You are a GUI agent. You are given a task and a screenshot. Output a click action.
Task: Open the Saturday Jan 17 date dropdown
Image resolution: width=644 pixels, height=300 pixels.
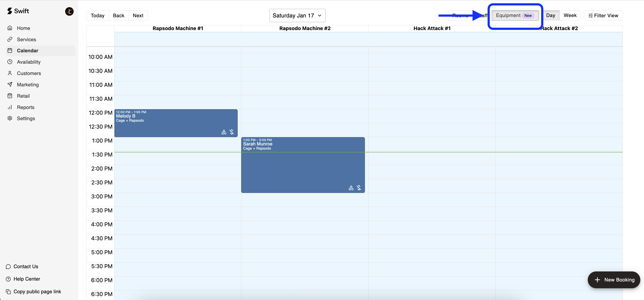click(297, 15)
